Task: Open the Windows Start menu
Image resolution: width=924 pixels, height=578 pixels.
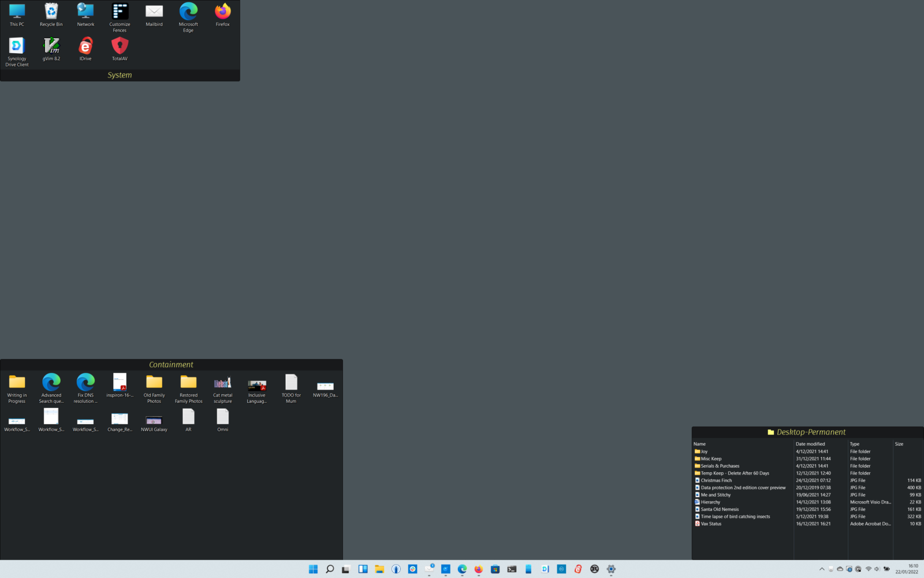Action: pyautogui.click(x=313, y=569)
